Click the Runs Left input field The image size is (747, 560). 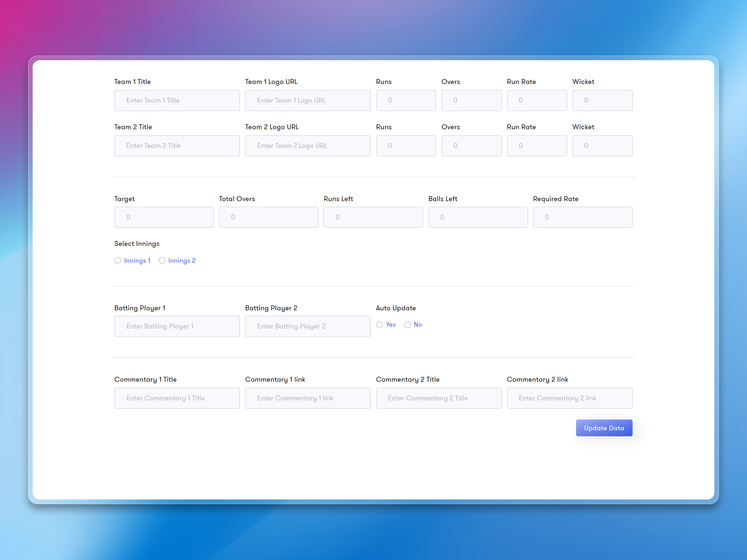(373, 217)
